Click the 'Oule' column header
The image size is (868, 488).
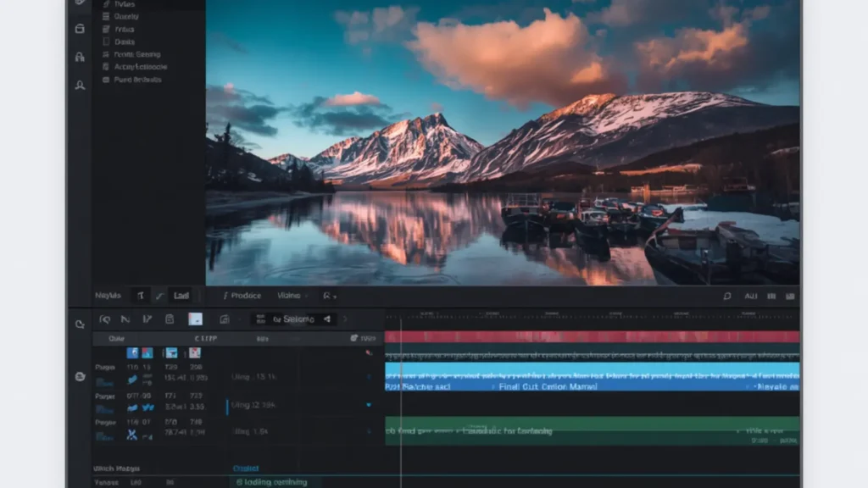pyautogui.click(x=116, y=339)
